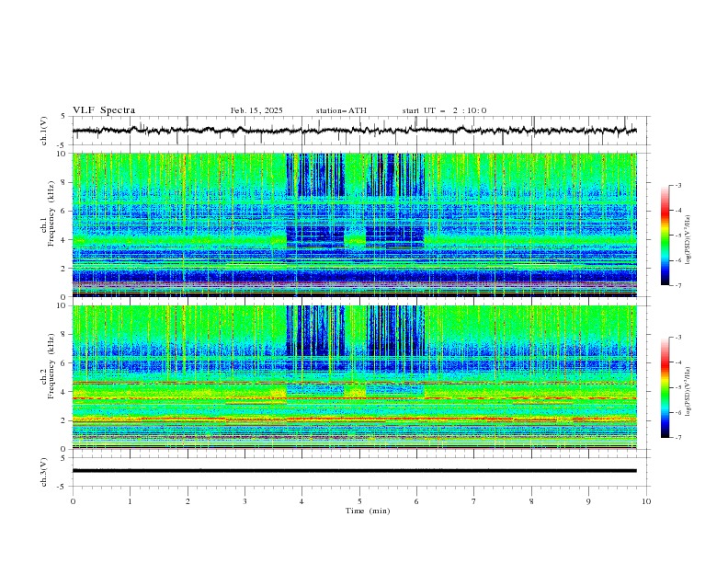Click the ch.1 spectrogram dark blue dropout near minute 4

point(315,175)
